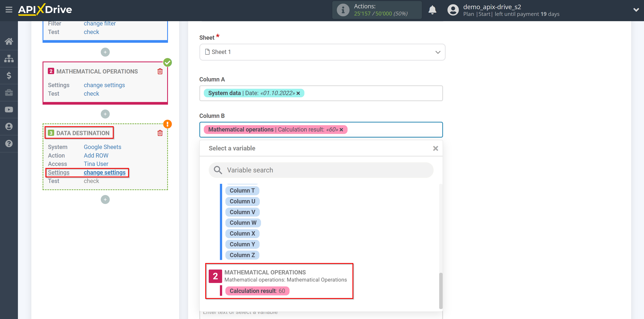Click the Data Destination block title
Viewport: 644px width, 319px height.
83,133
